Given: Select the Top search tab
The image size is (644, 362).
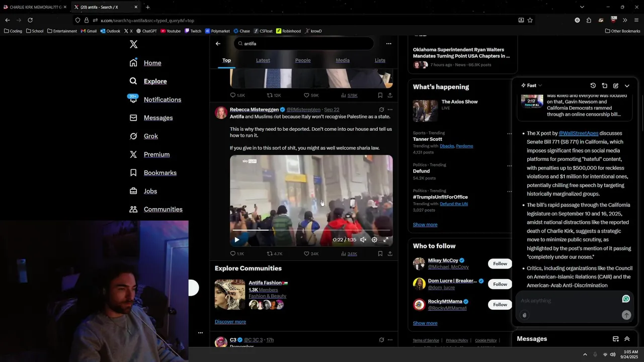Looking at the screenshot, I should [x=226, y=60].
